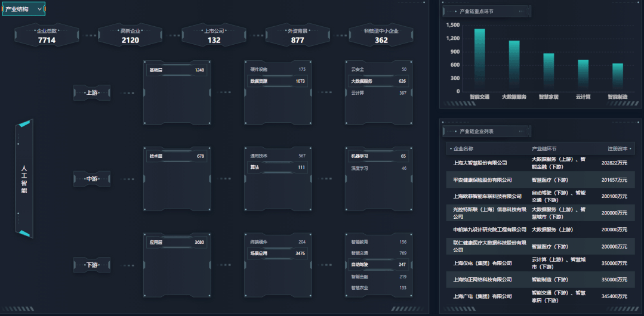This screenshot has height=316, width=644.
Task: Select the 大数据服务 626 list item
Action: point(378,81)
